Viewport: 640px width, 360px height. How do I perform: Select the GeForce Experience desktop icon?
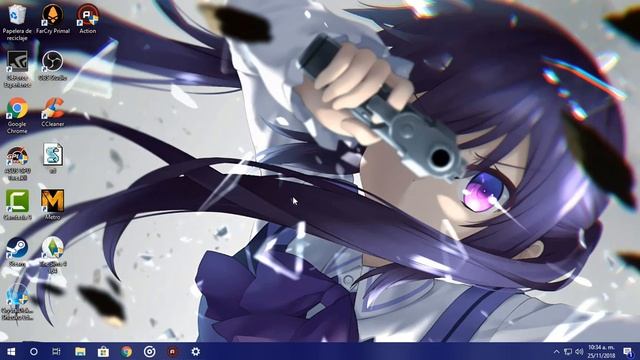17,69
